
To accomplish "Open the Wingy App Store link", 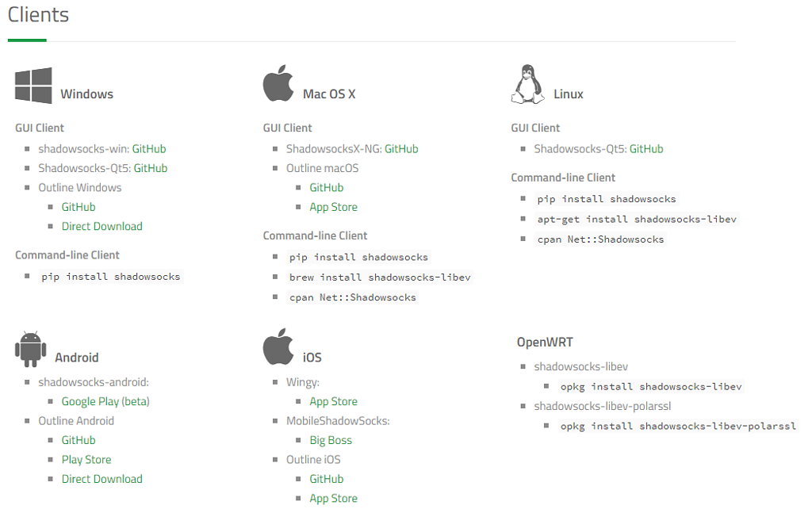I will click(333, 401).
